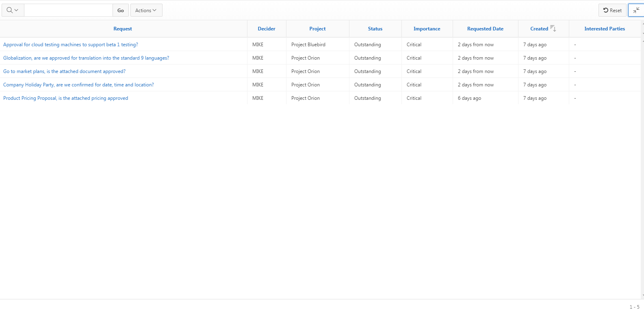Viewport: 644px width, 314px height.
Task: Click the Status column header
Action: pos(375,29)
